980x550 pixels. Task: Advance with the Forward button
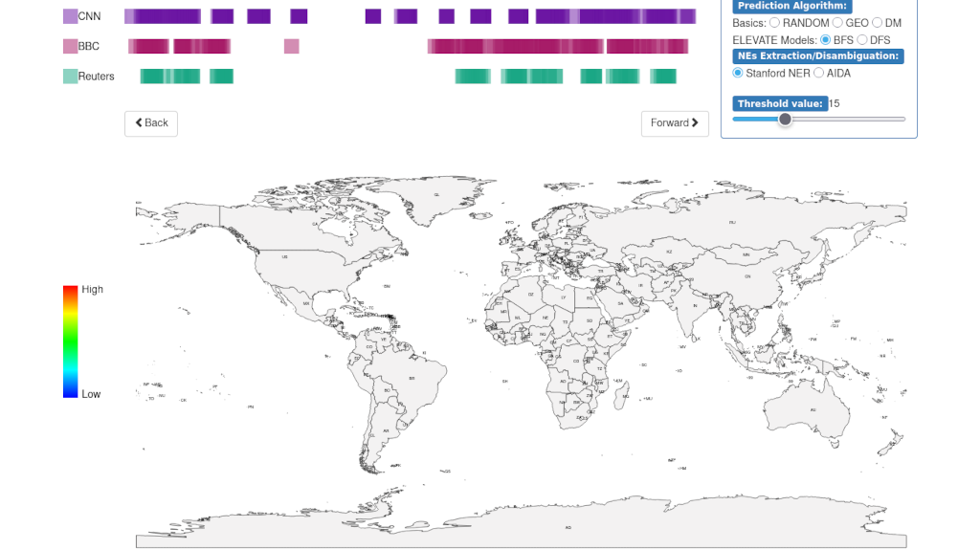tap(675, 123)
